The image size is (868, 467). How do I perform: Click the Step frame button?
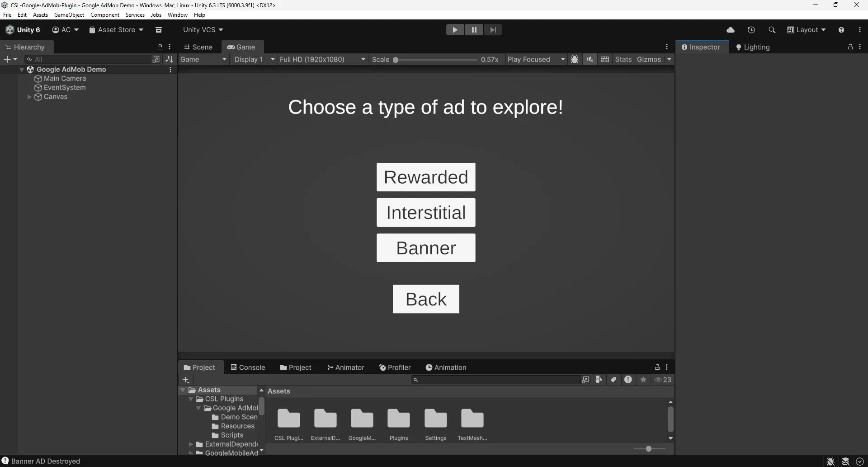(x=493, y=30)
